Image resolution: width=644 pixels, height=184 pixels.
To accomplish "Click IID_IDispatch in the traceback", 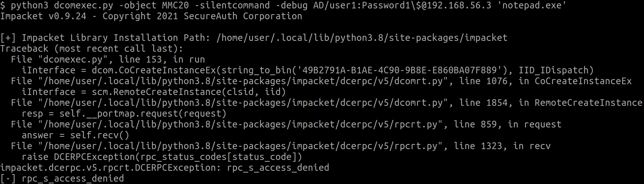I will pyautogui.click(x=553, y=70).
